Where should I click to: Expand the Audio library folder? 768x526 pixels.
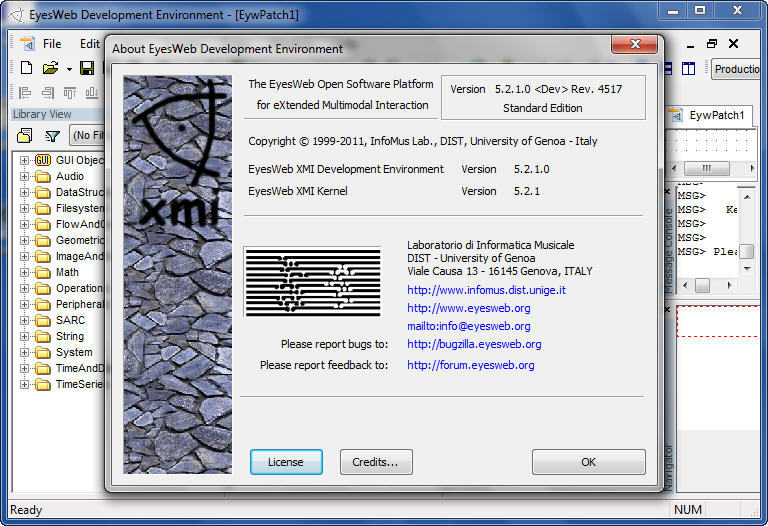click(x=24, y=176)
